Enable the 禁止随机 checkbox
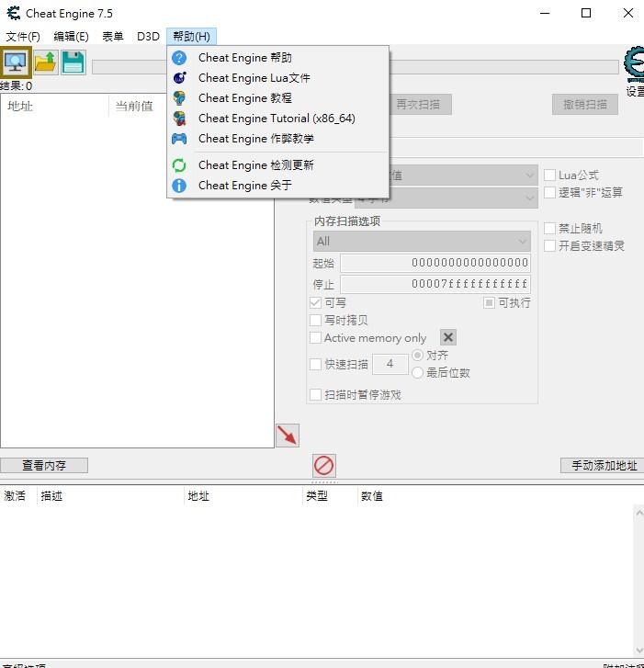644x668 pixels. pos(550,229)
